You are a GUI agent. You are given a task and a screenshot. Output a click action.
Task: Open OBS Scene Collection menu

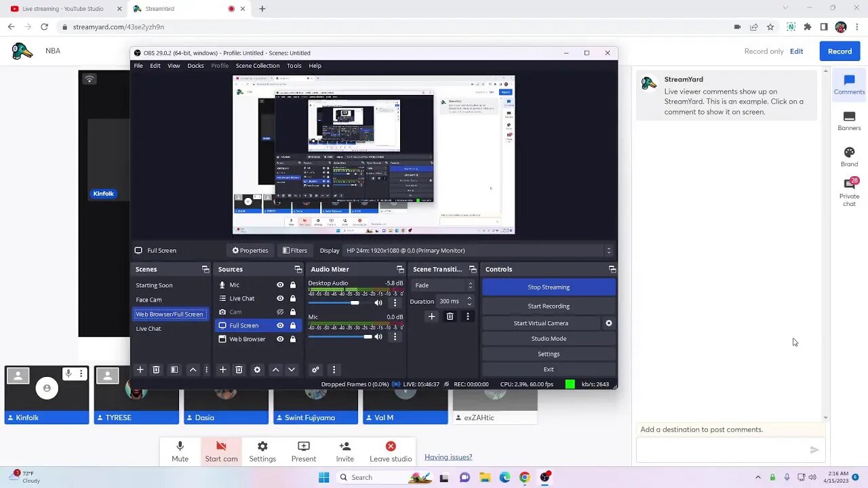(x=258, y=66)
